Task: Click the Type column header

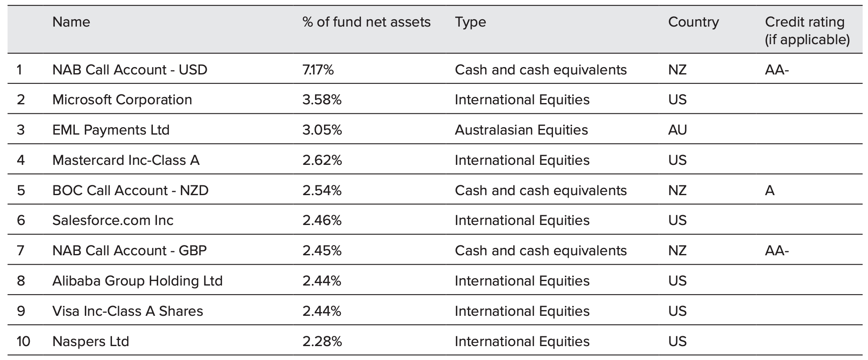Action: point(470,22)
